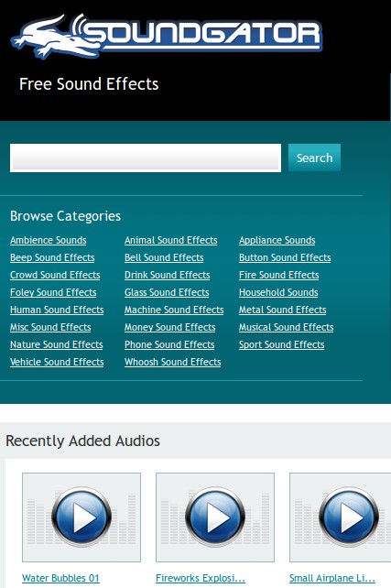This screenshot has width=391, height=588.
Task: Open Crowd Sound Effects category
Action: (55, 275)
